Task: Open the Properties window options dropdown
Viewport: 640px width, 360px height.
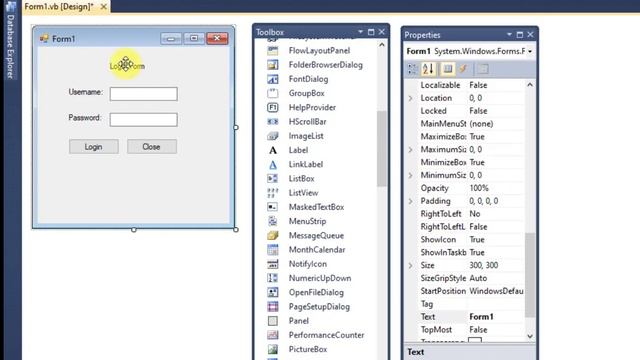Action: coord(509,35)
